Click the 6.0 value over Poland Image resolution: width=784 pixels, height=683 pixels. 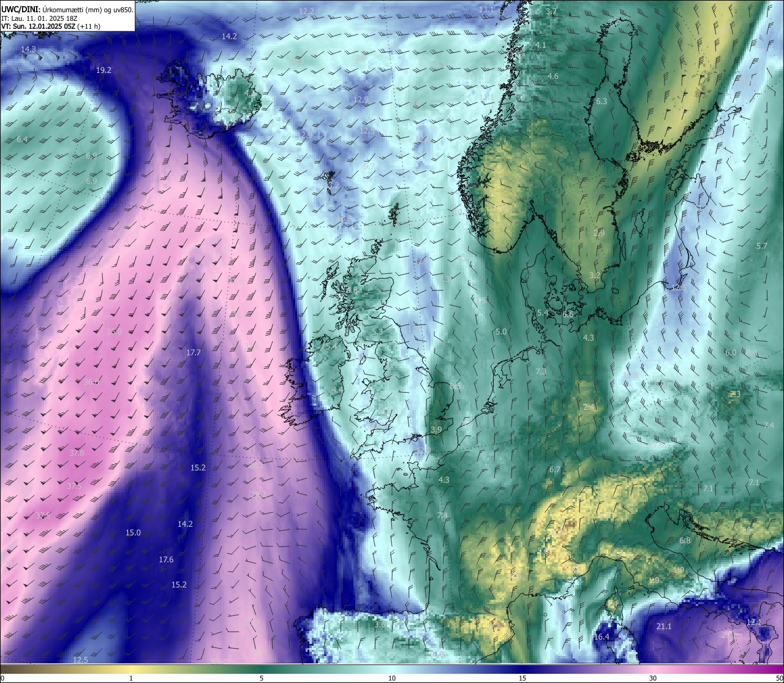(731, 352)
